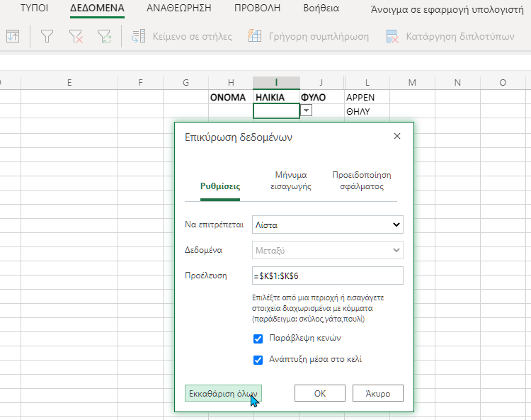Select the ΑΡΡΕΝ cell
The image size is (531, 420).
coord(367,97)
